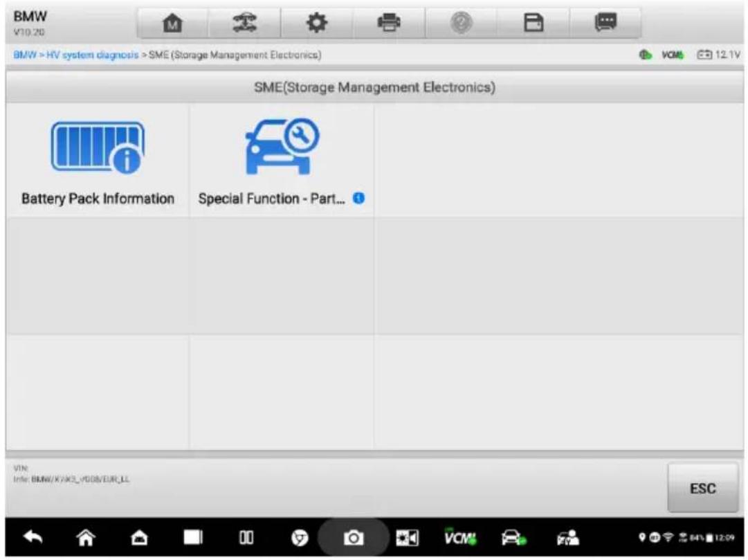748x560 pixels.
Task: Select the Special Function - Part... label
Action: click(x=271, y=199)
